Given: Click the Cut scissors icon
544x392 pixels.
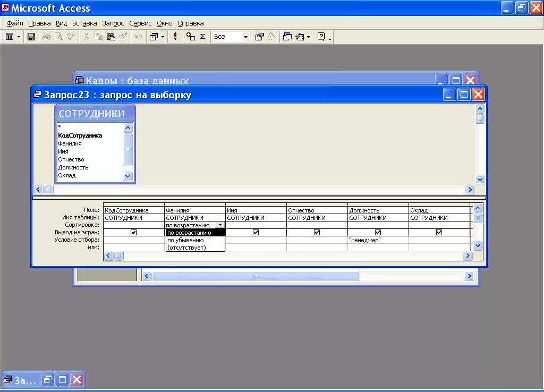Looking at the screenshot, I should (86, 37).
